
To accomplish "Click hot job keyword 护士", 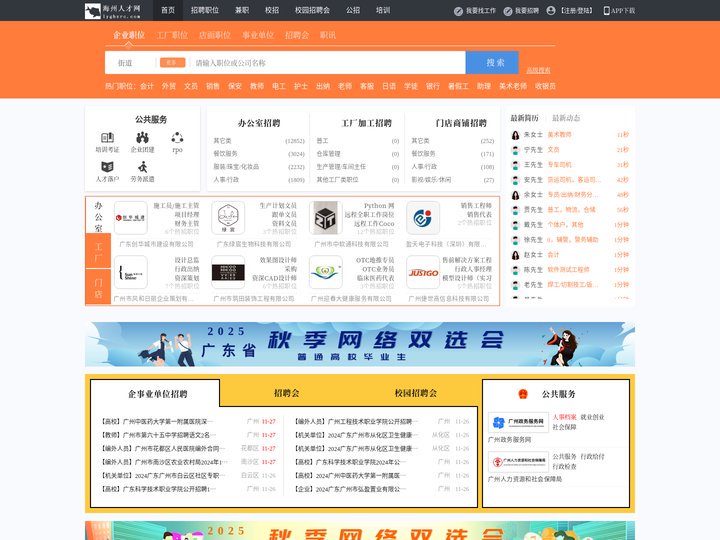I will [301, 86].
